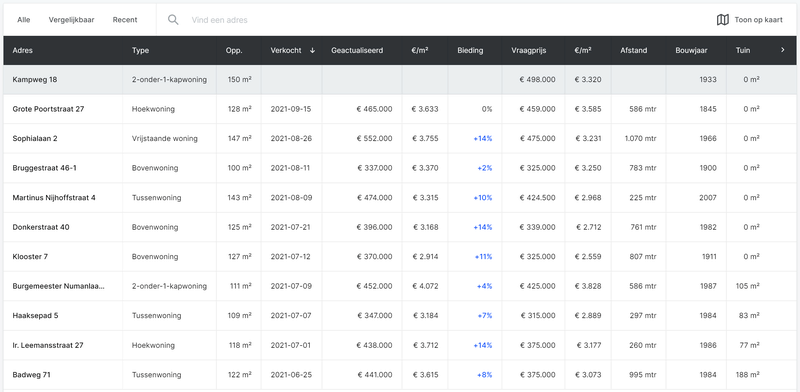Click the 105 m² garden value
Viewport: 800px width, 392px height.
(748, 286)
